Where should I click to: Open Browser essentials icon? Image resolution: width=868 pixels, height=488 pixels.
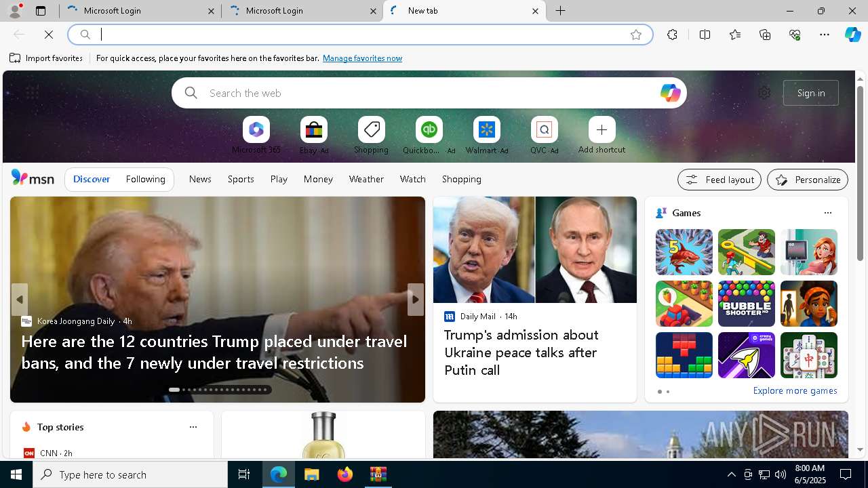(x=795, y=35)
